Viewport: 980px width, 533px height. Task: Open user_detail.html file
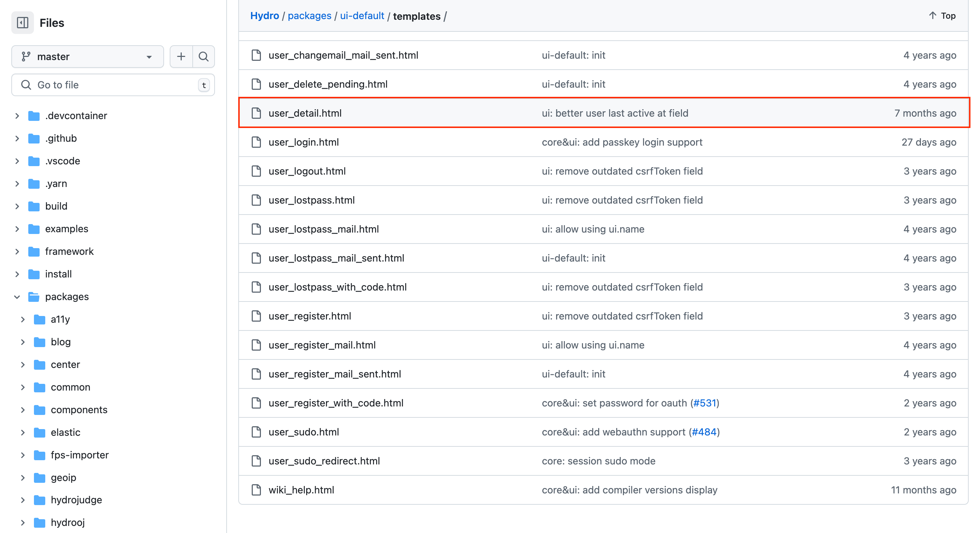305,113
